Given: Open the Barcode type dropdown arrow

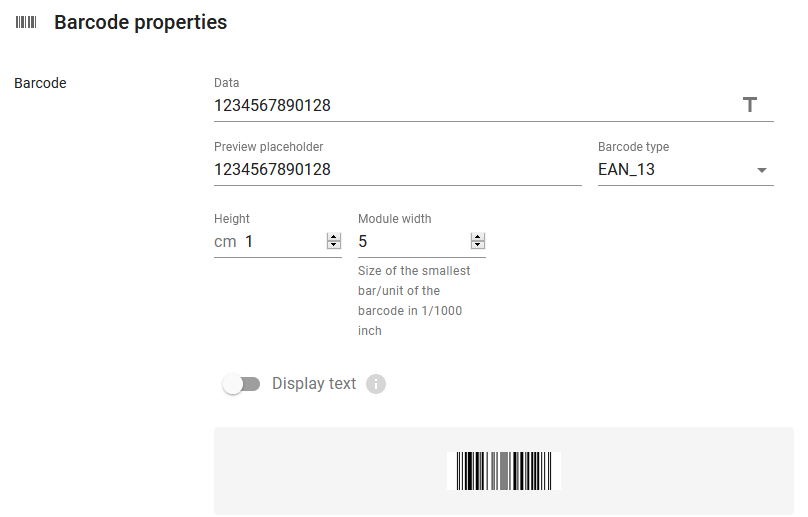Looking at the screenshot, I should coord(762,170).
